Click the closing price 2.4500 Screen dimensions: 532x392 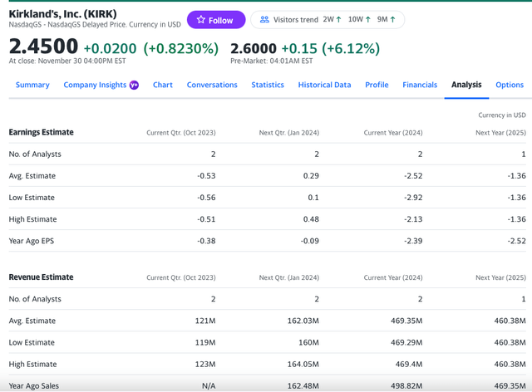[43, 47]
